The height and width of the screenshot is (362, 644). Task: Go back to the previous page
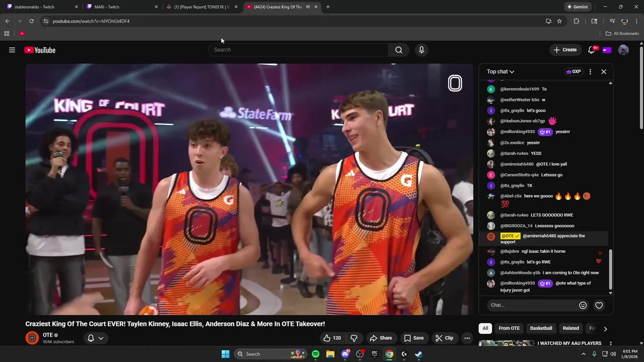click(7, 21)
